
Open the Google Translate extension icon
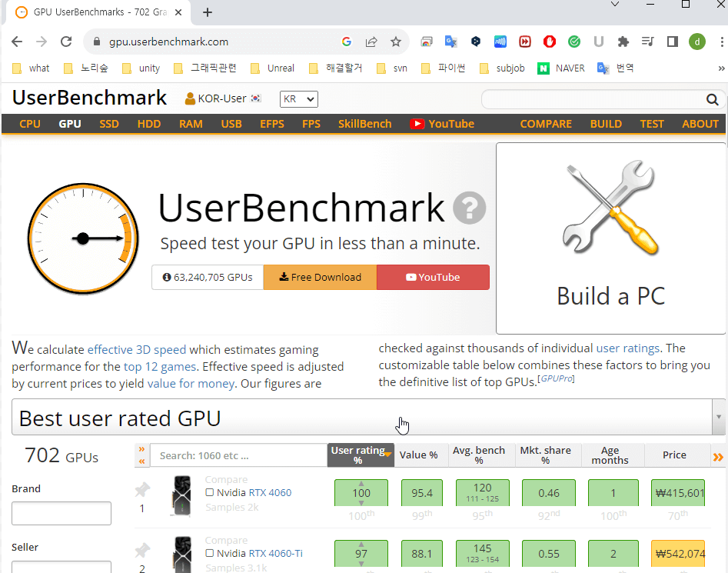pos(450,42)
